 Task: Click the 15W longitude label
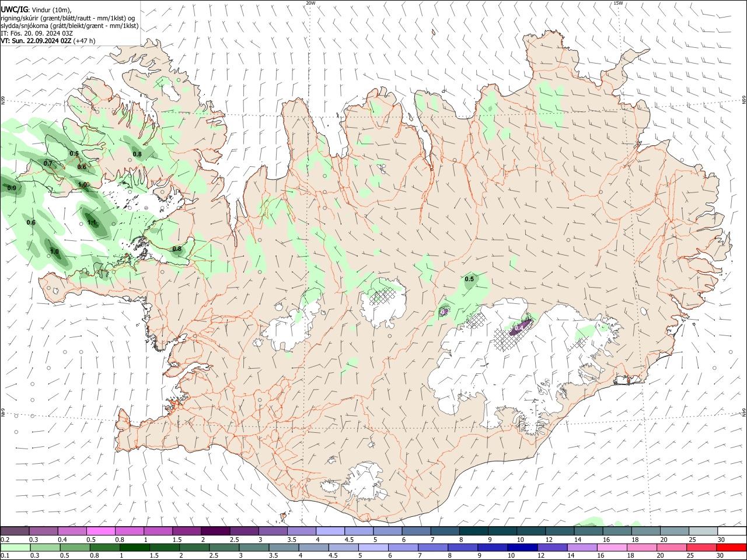pos(618,3)
